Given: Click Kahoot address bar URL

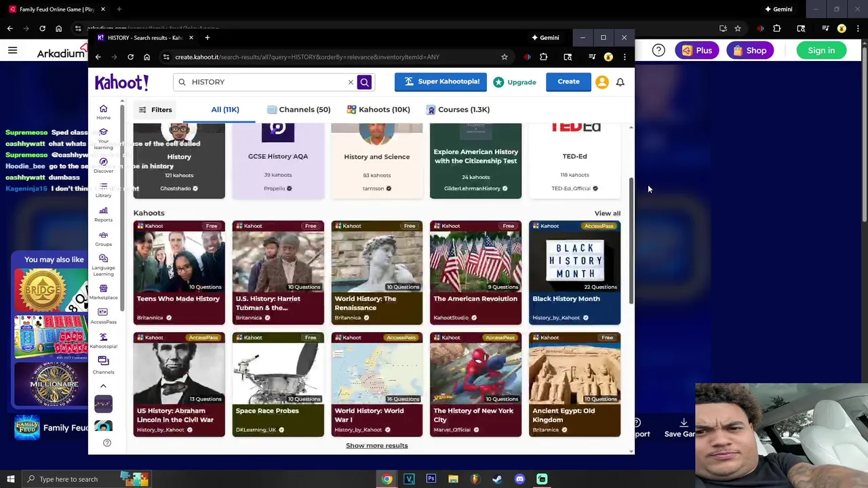Looking at the screenshot, I should [x=307, y=57].
